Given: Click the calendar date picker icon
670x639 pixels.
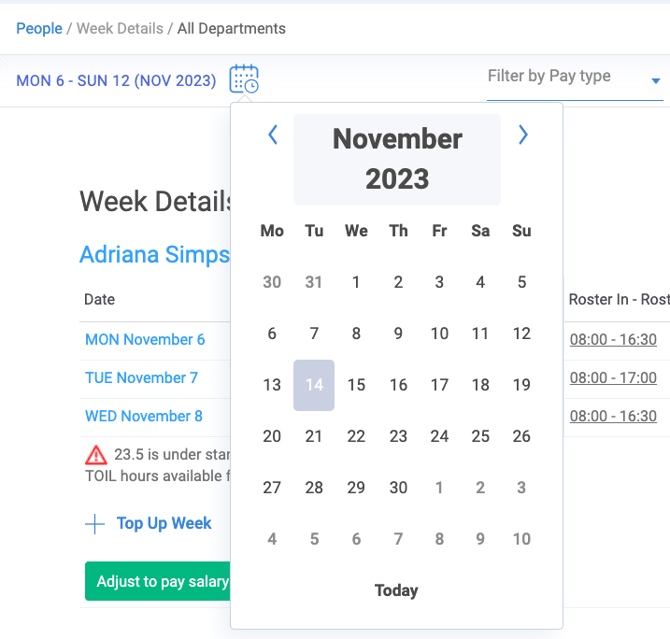Looking at the screenshot, I should coord(244,79).
